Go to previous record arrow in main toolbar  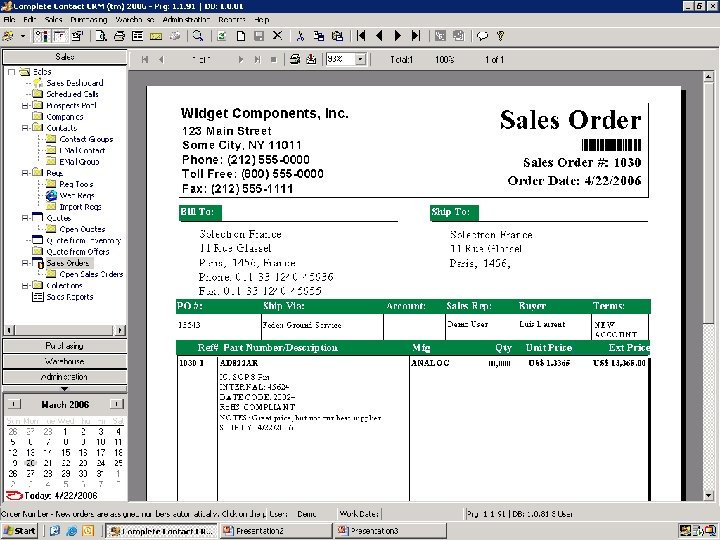click(x=379, y=36)
